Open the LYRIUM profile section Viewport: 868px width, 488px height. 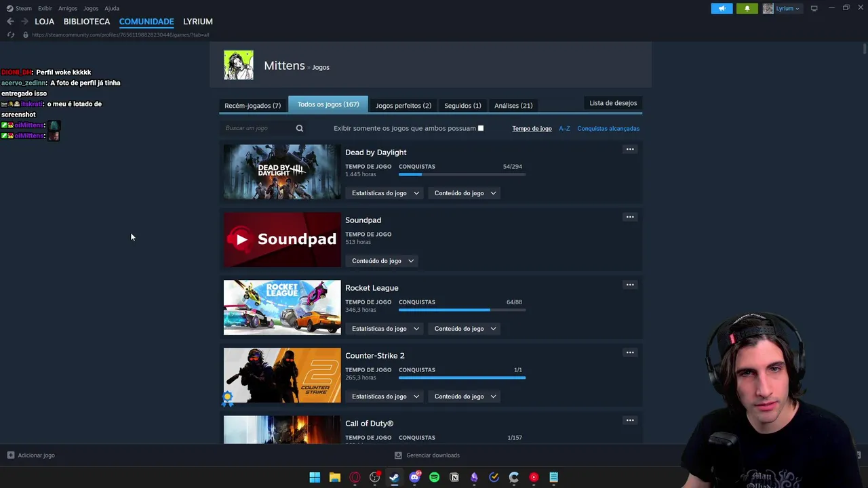(198, 22)
